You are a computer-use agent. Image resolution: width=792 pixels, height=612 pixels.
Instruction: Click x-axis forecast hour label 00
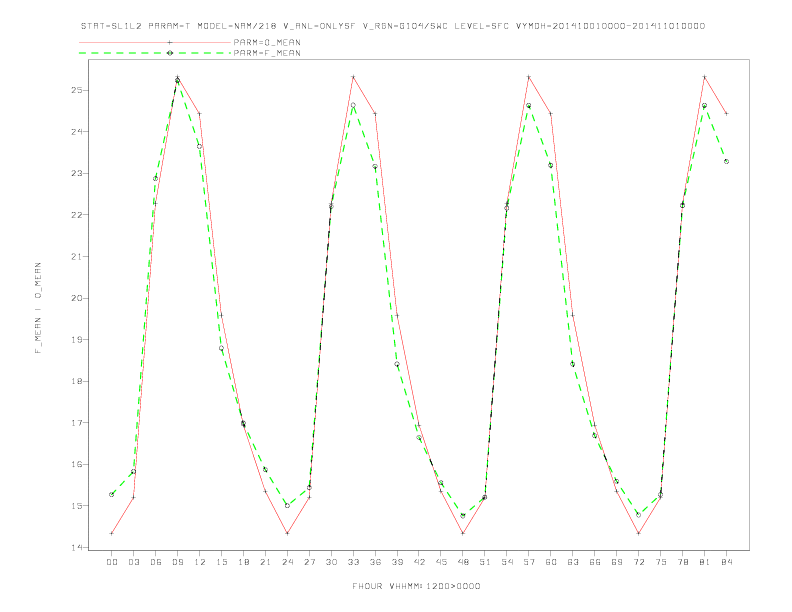[x=112, y=562]
